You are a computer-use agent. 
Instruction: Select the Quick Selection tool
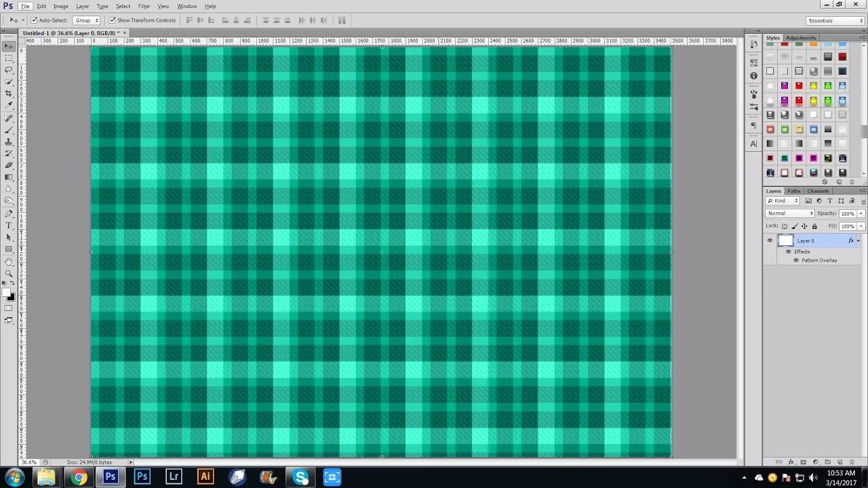pos(9,81)
